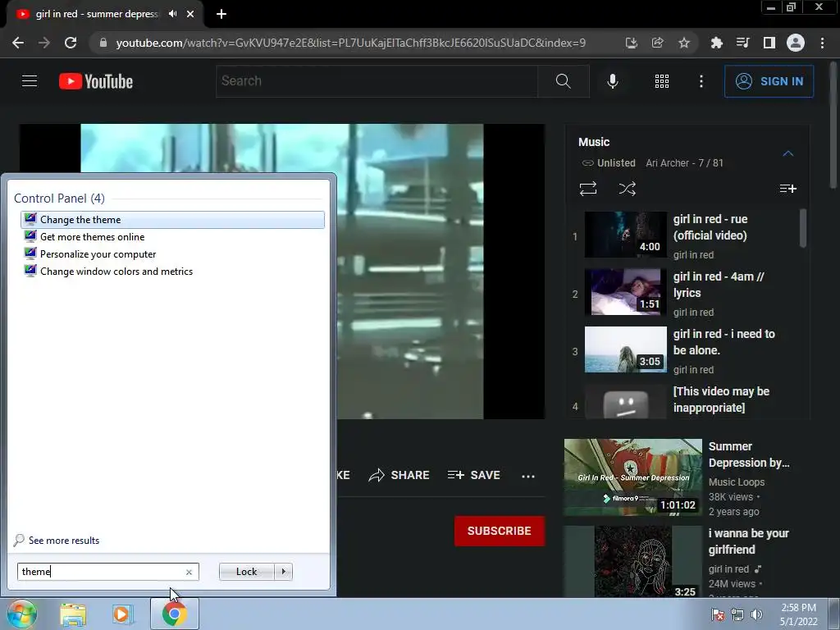Open a new browser tab
Viewport: 840px width, 630px height.
coord(221,14)
